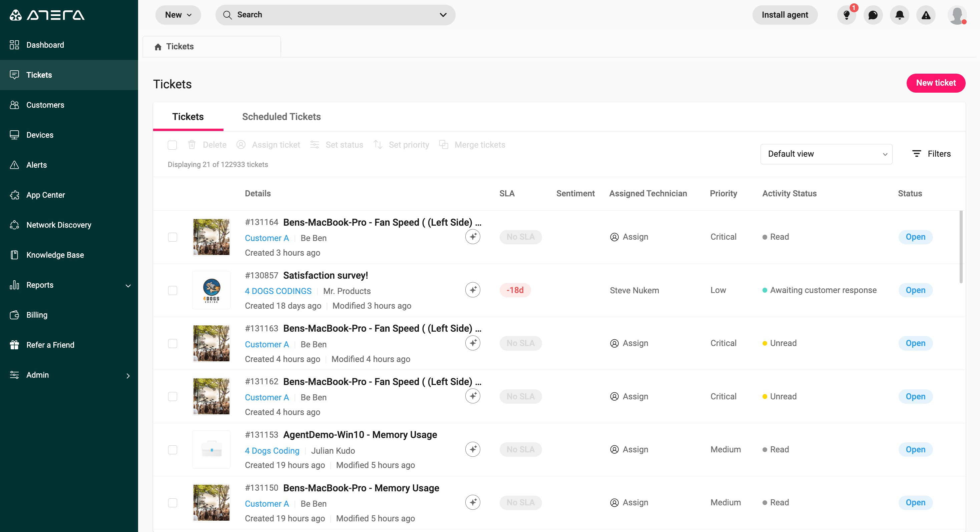Click the lightbulb notifications icon
The height and width of the screenshot is (532, 980).
pyautogui.click(x=846, y=15)
